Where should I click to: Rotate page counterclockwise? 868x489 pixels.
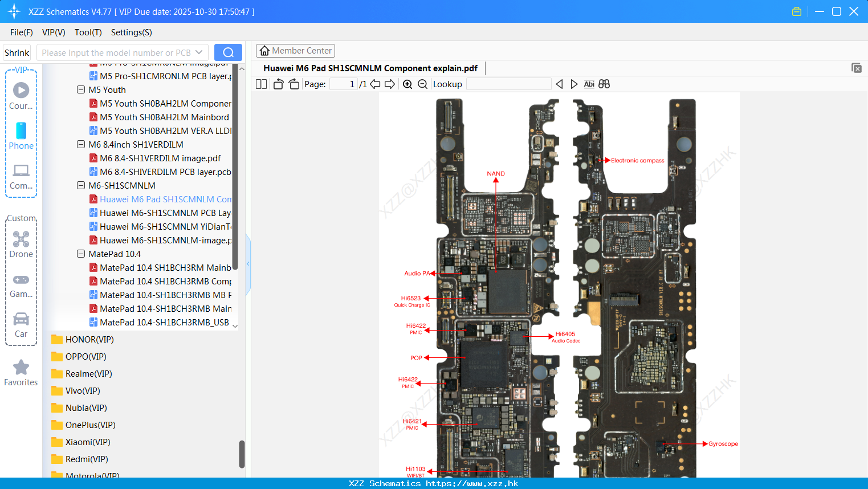[278, 84]
